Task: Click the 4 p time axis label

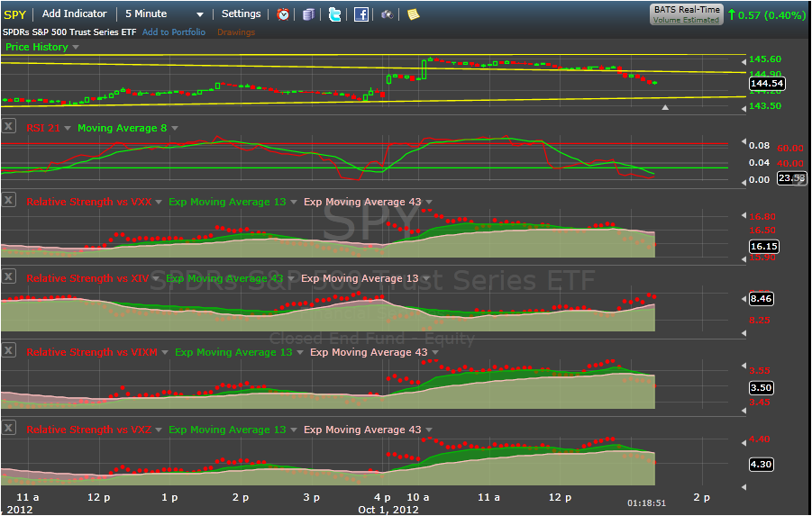Action: tap(382, 497)
